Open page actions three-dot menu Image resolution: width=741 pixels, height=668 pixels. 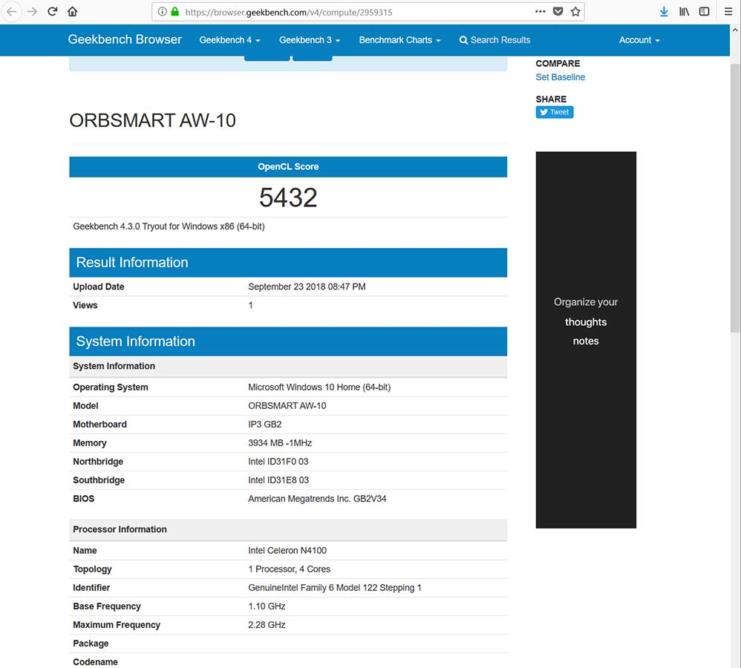point(540,12)
